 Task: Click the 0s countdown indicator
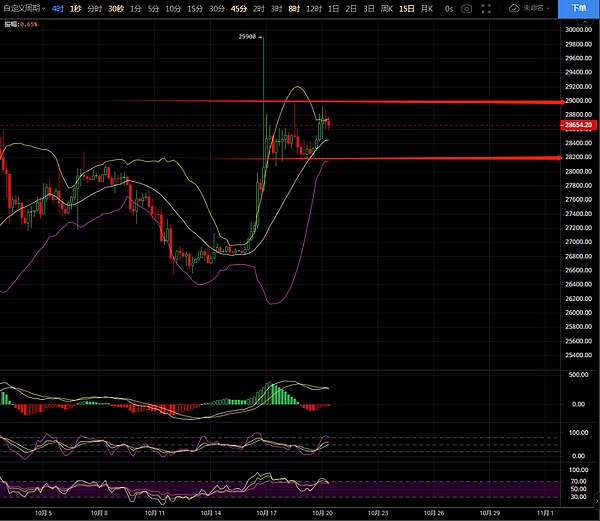[x=448, y=8]
